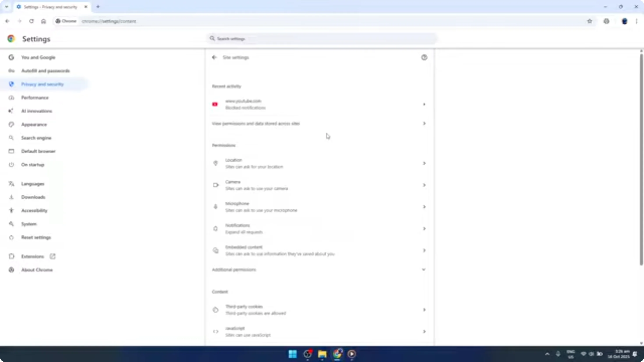The height and width of the screenshot is (362, 644).
Task: Bookmark the page using the star icon
Action: (x=589, y=21)
